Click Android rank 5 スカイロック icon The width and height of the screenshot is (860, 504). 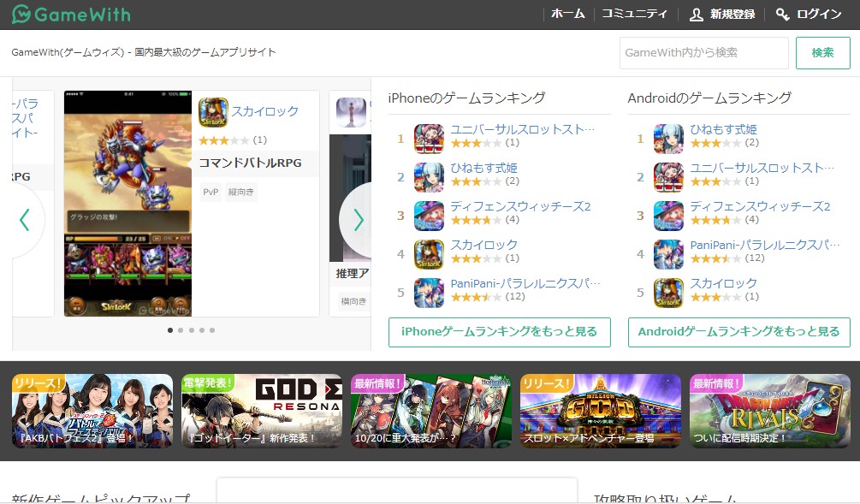[668, 293]
